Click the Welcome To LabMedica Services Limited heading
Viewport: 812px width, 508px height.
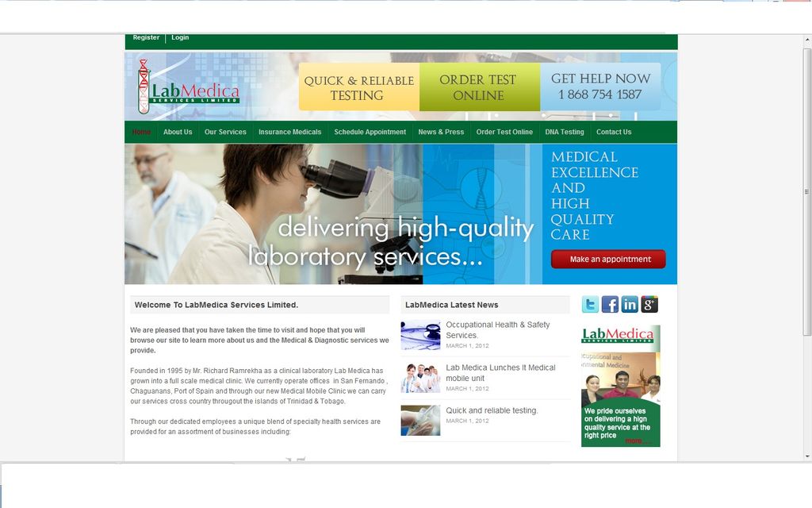point(216,305)
